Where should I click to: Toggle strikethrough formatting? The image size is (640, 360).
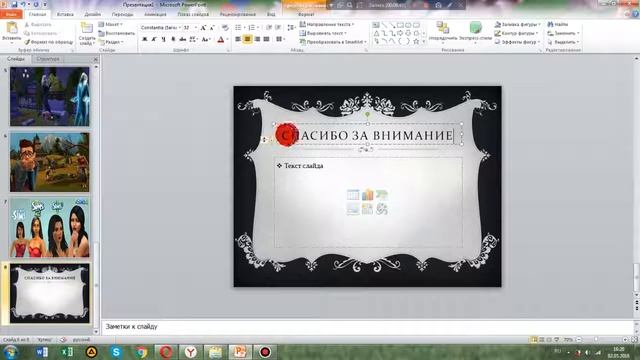click(182, 40)
